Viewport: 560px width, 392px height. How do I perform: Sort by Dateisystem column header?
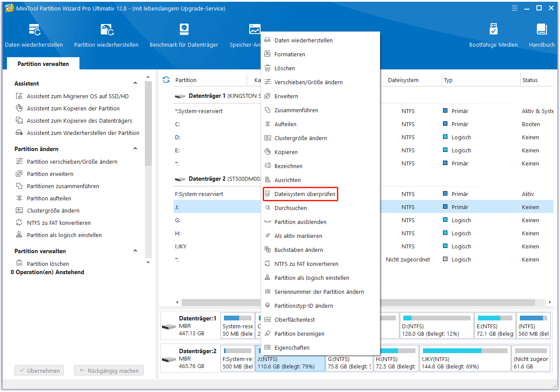click(403, 80)
